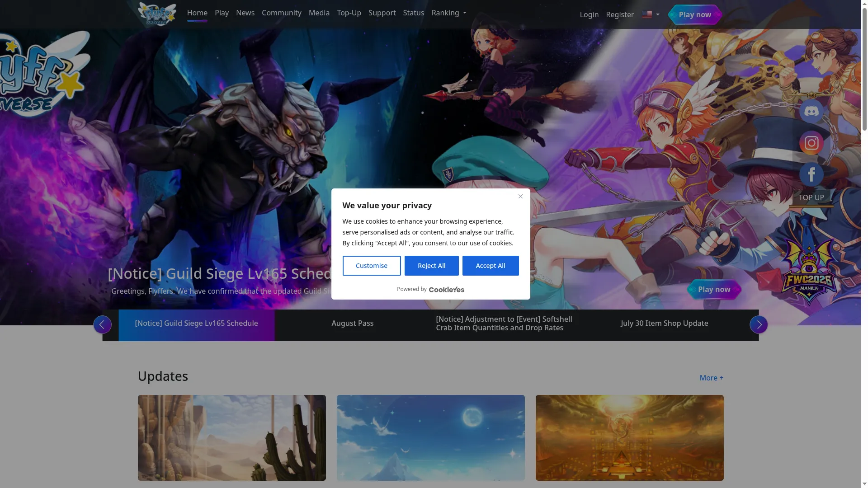Click Play now button in header
The width and height of the screenshot is (868, 488).
(x=694, y=14)
